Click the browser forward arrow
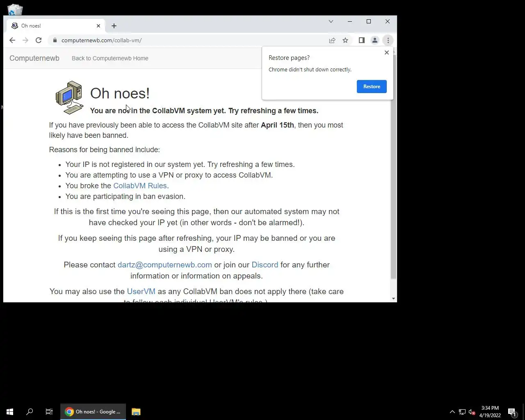 pos(25,40)
